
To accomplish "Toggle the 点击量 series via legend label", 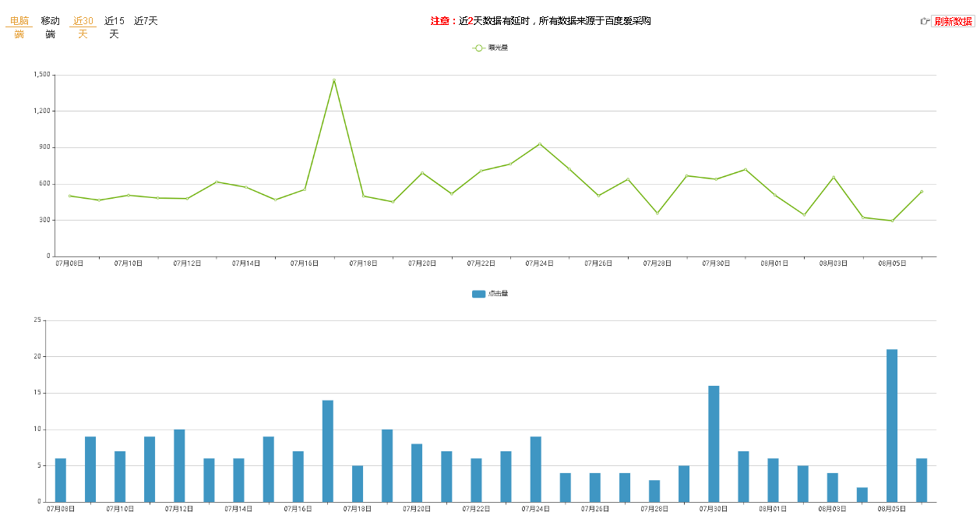I will (x=499, y=294).
